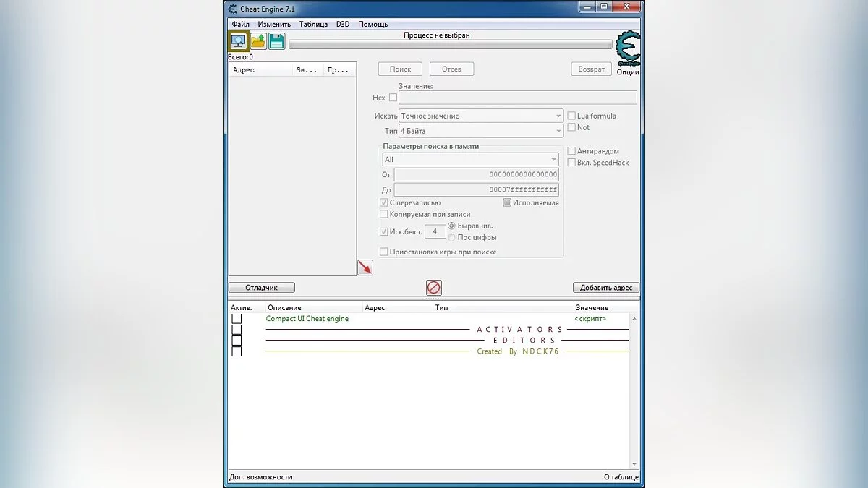868x488 pixels.
Task: Open a cheat table via the folder icon
Action: tap(257, 41)
